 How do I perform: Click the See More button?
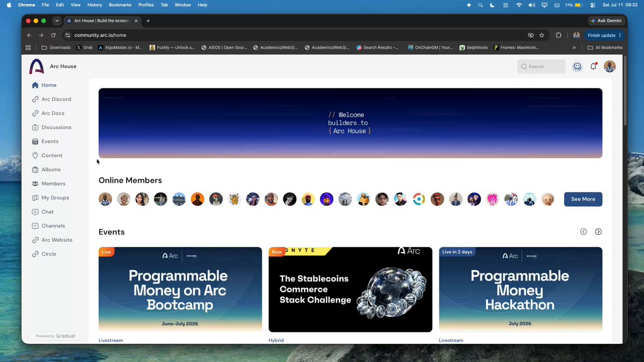click(583, 199)
